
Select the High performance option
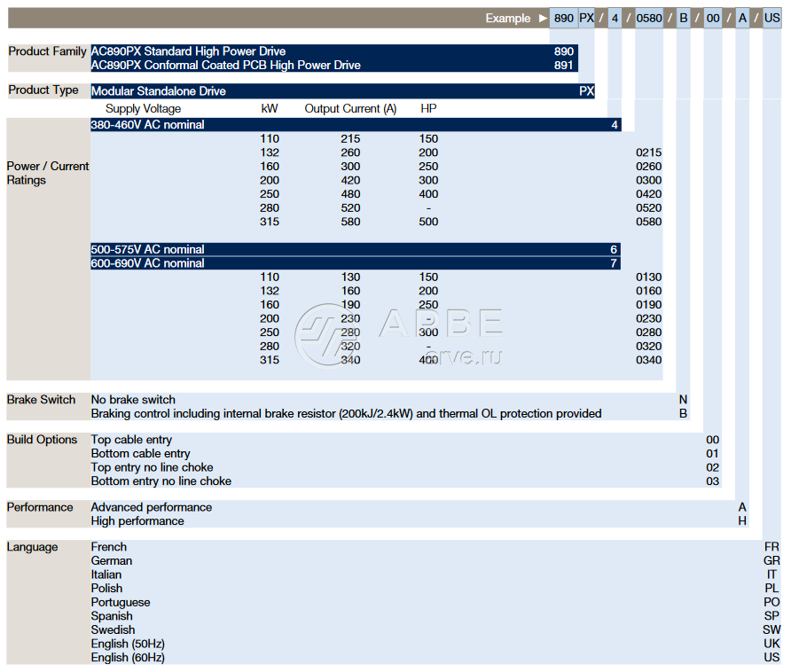137,521
